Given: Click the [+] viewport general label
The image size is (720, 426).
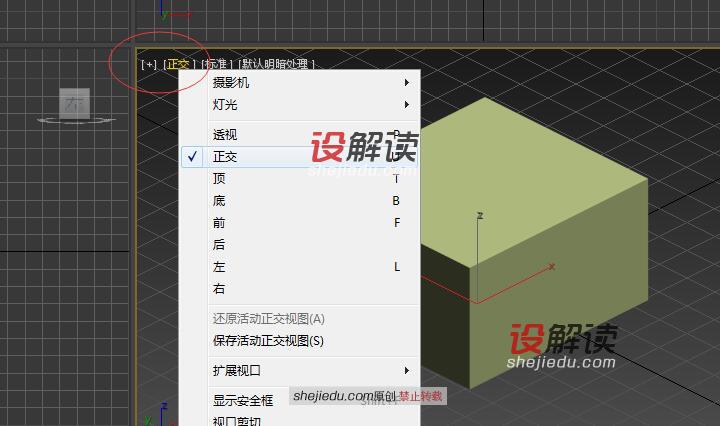Looking at the screenshot, I should [149, 64].
